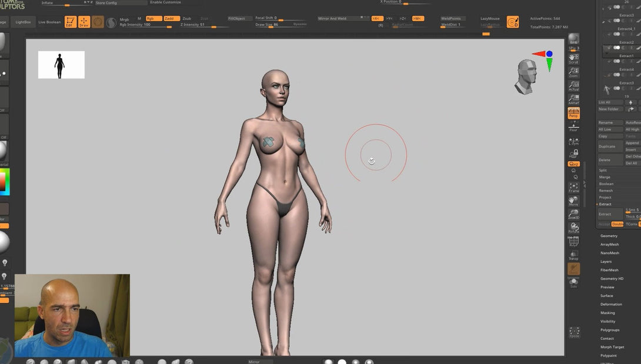Click the BPR render icon
Screen dimensions: 641x364
click(573, 39)
